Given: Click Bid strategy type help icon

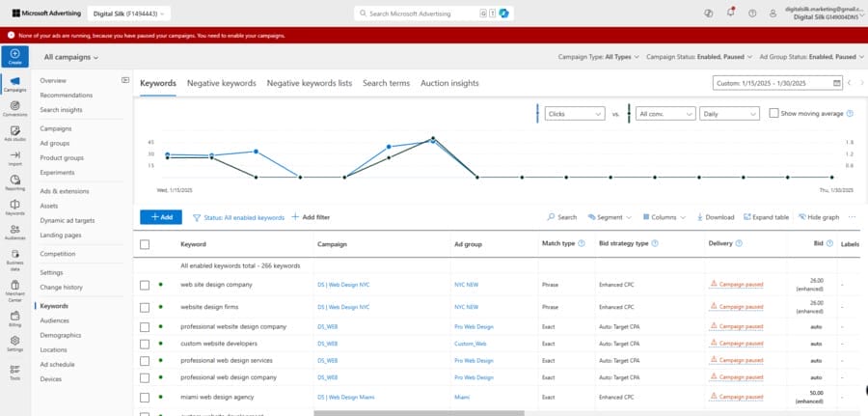Looking at the screenshot, I should pos(655,243).
